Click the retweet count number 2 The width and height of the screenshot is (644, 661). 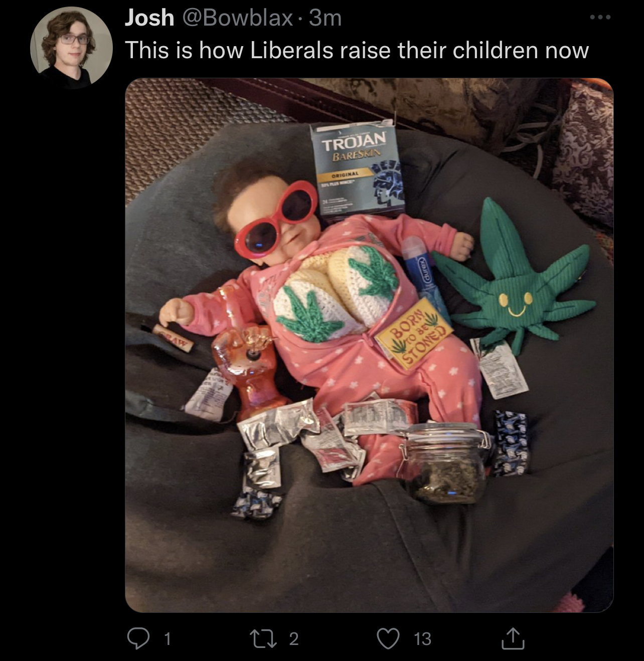pyautogui.click(x=294, y=638)
